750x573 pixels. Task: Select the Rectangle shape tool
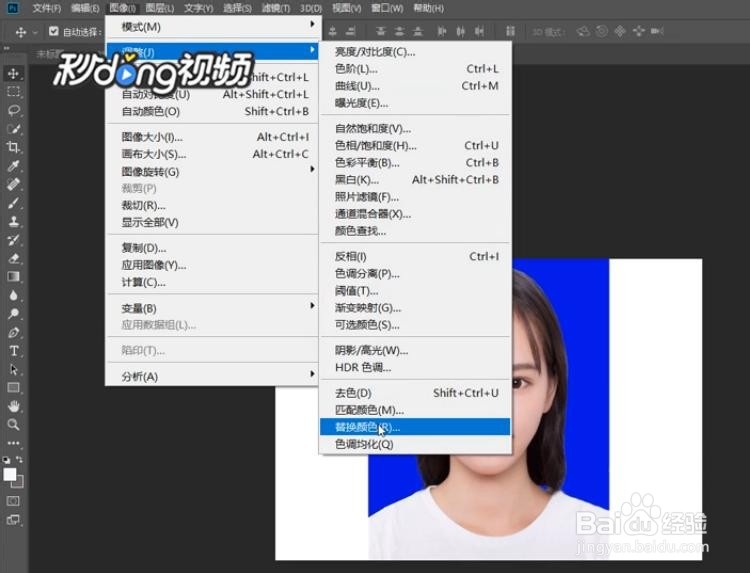pyautogui.click(x=13, y=387)
